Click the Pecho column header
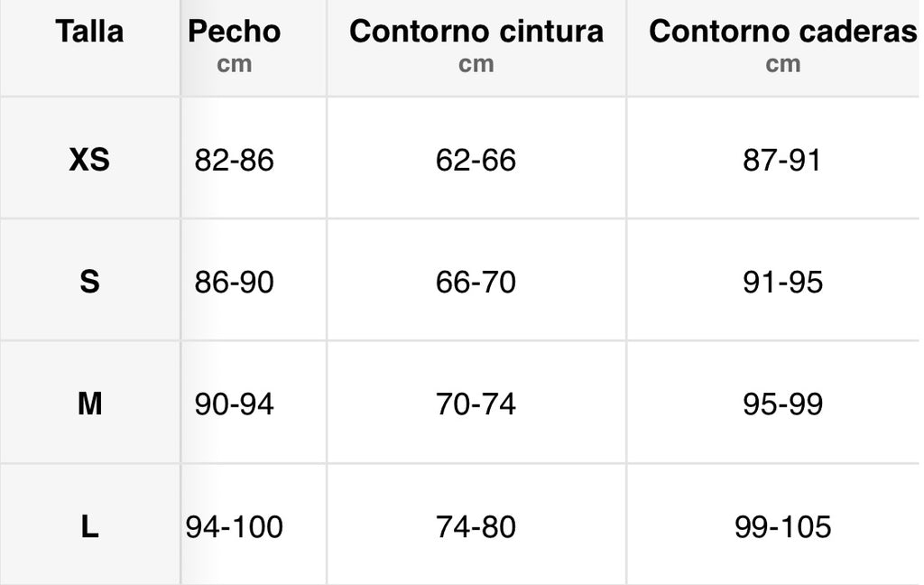This screenshot has height=585, width=924. click(x=234, y=32)
